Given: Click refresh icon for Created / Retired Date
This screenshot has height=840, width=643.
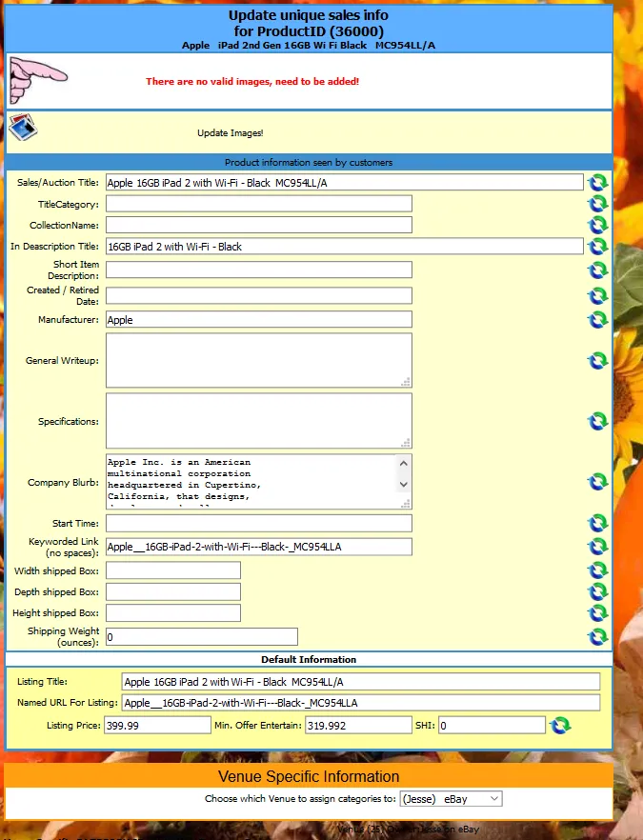Looking at the screenshot, I should (597, 295).
